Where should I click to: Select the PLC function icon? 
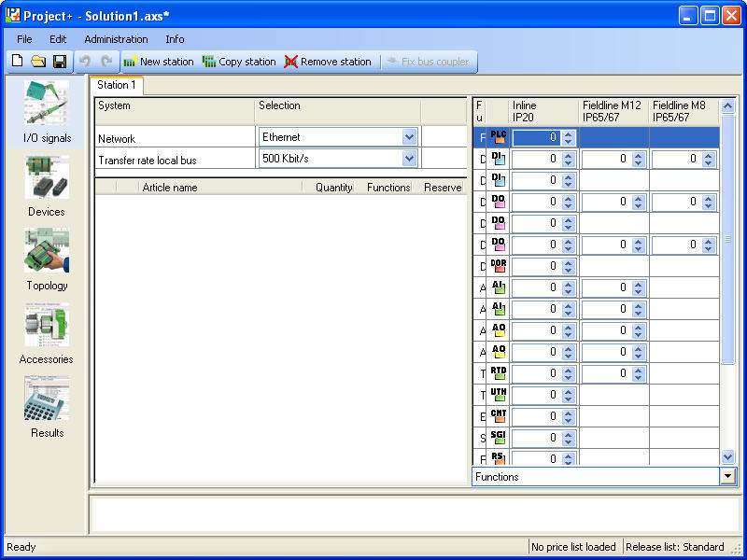coord(498,136)
